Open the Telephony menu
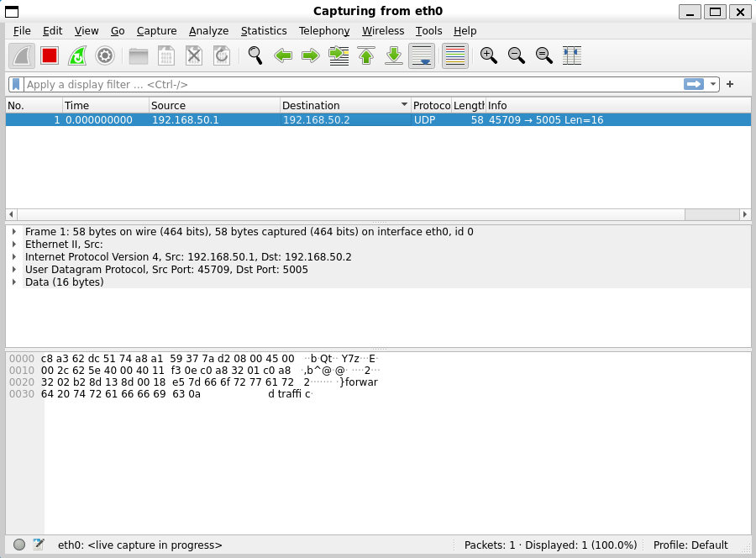 click(324, 30)
